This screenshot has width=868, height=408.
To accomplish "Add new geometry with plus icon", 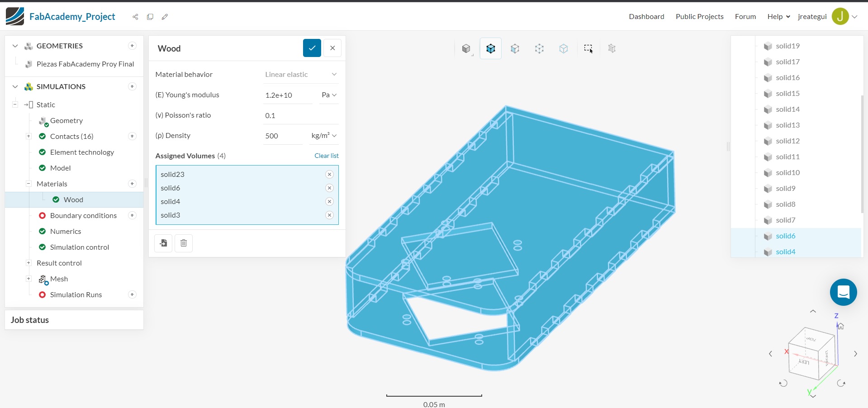I will point(132,46).
